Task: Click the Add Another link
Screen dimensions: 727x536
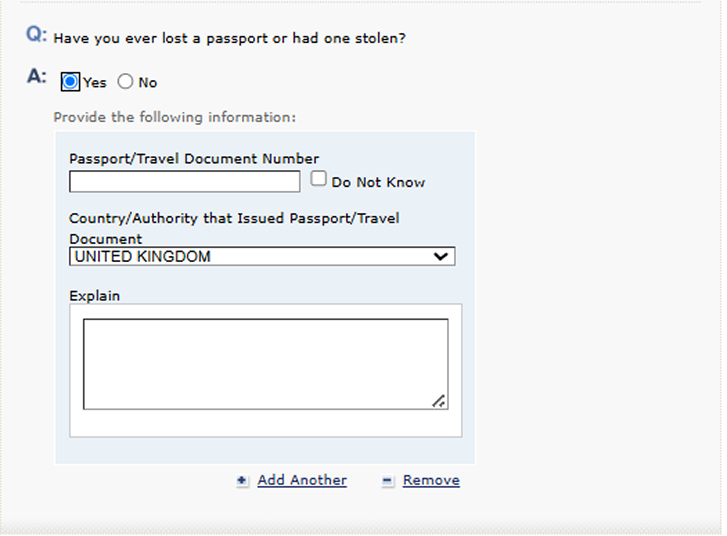Action: pos(302,480)
